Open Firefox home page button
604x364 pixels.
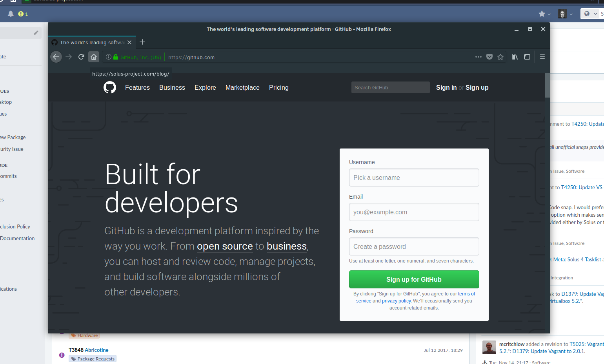tap(94, 57)
